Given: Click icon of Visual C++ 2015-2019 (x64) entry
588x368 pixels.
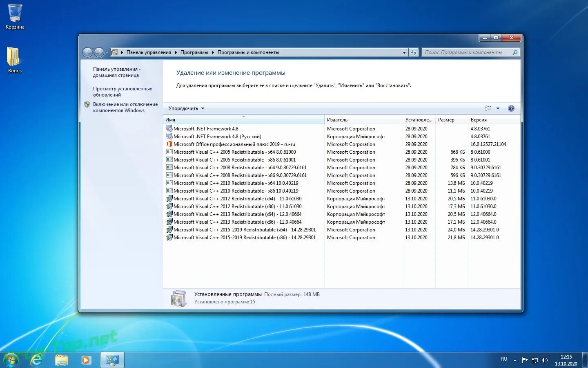Looking at the screenshot, I should tap(169, 230).
